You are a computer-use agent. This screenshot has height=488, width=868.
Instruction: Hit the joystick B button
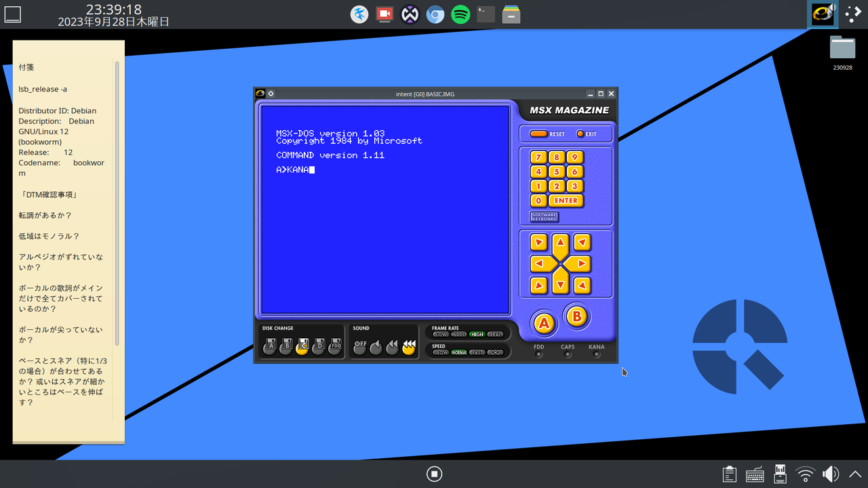pos(576,316)
